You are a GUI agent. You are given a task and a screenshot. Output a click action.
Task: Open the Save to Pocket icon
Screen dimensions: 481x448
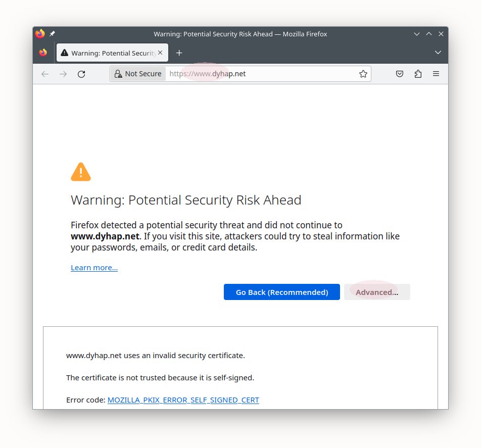pyautogui.click(x=399, y=74)
